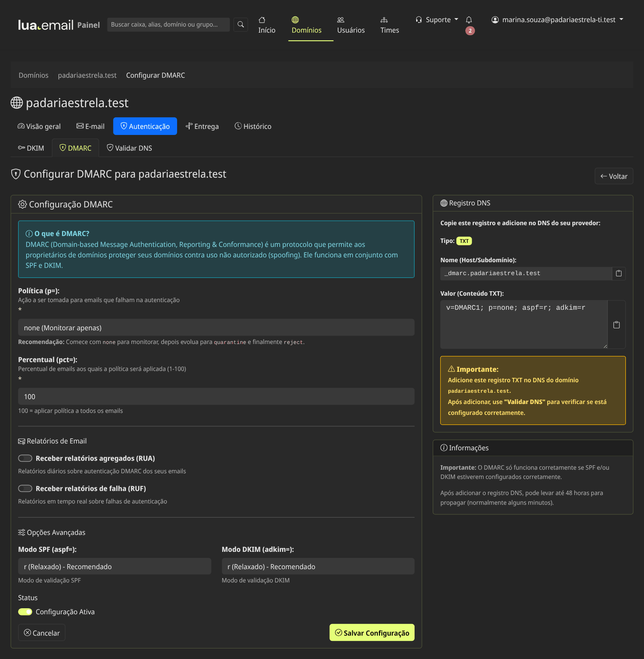Open the notifications bell
The height and width of the screenshot is (659, 644).
pyautogui.click(x=469, y=20)
